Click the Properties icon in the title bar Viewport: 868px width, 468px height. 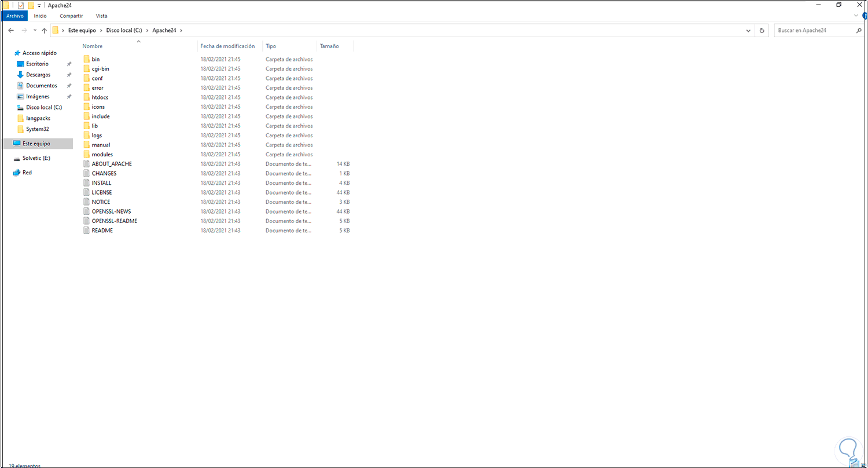coord(21,5)
